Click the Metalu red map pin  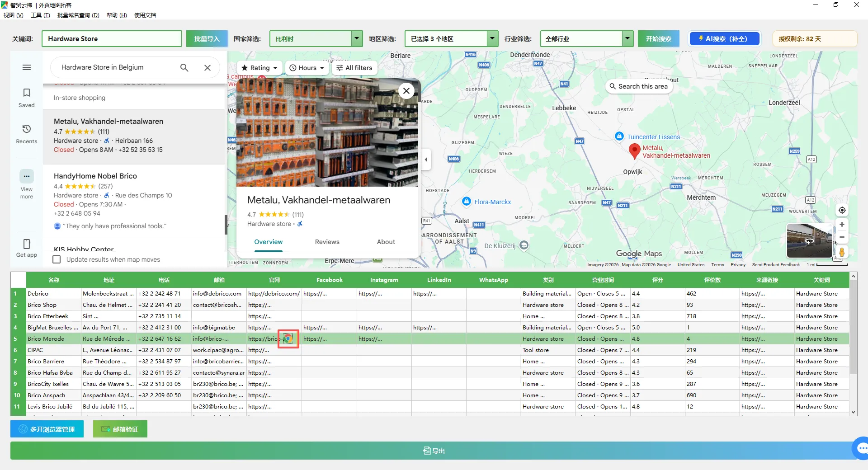(x=635, y=151)
